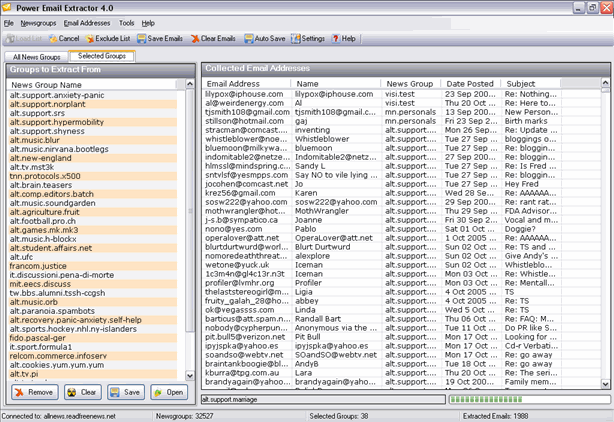Toggle the Auto Save toolbar icon

249,39
